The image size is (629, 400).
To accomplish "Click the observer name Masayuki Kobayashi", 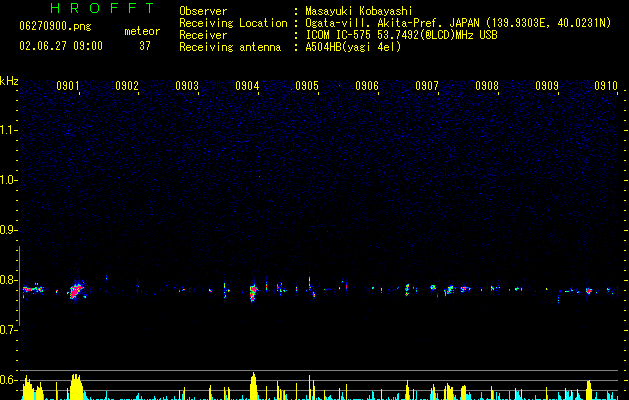I will tap(359, 11).
